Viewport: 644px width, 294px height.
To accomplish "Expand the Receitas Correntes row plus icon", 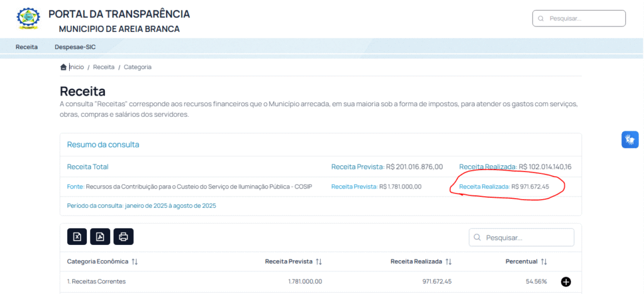I will tap(565, 281).
